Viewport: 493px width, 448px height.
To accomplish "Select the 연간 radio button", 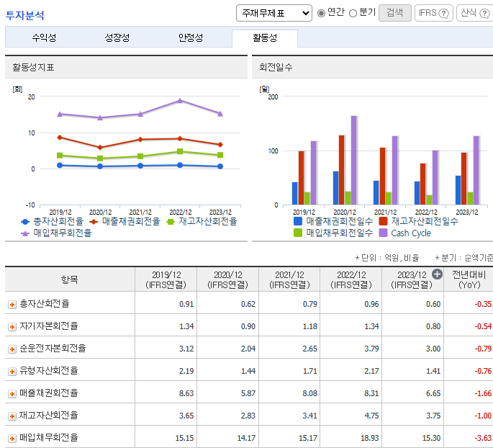I will pos(321,13).
